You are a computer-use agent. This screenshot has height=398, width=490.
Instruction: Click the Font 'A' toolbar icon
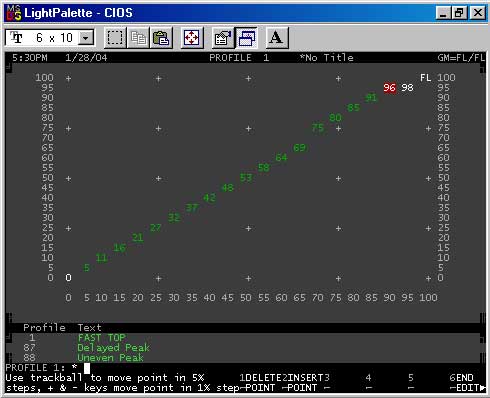tap(276, 38)
